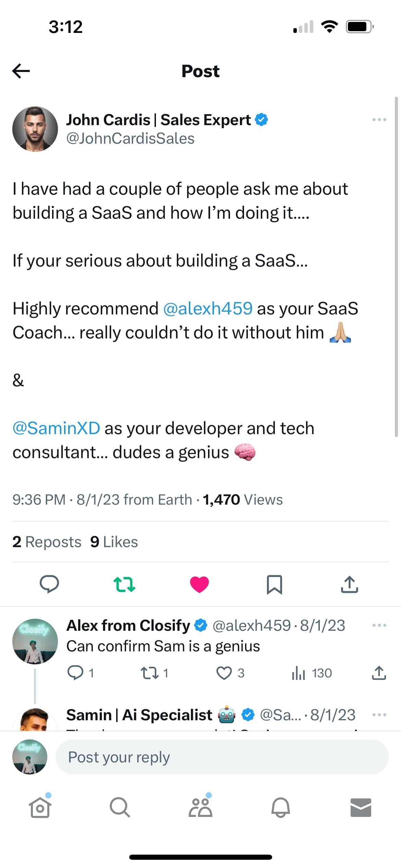This screenshot has width=401, height=868.
Task: Unlike the main post via heart
Action: pos(199,584)
